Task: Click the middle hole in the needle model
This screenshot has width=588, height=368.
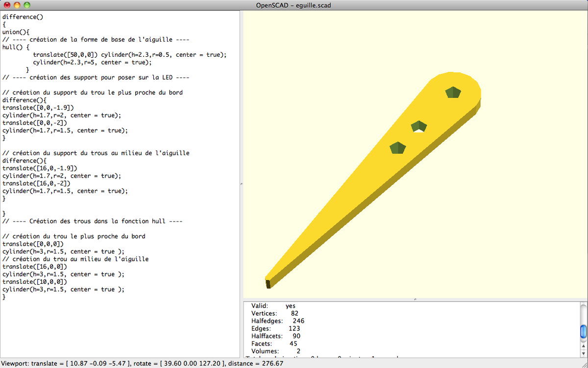Action: click(x=418, y=127)
